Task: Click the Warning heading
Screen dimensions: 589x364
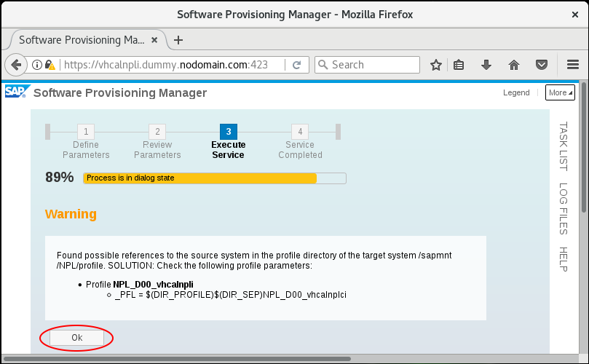Action: 71,214
